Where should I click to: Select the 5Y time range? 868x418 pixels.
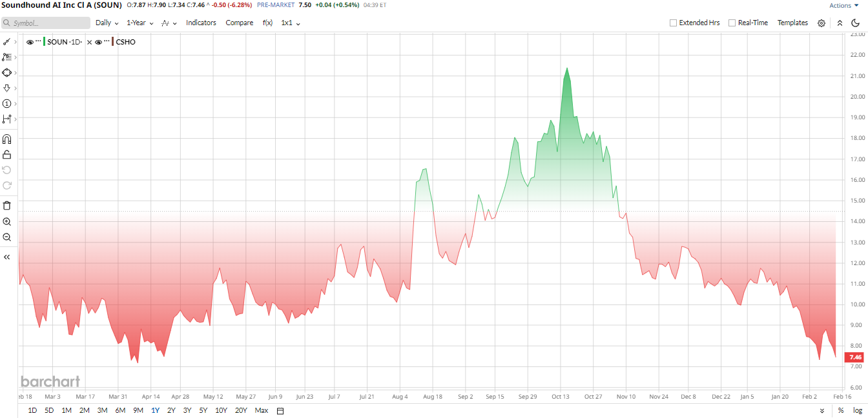click(203, 410)
